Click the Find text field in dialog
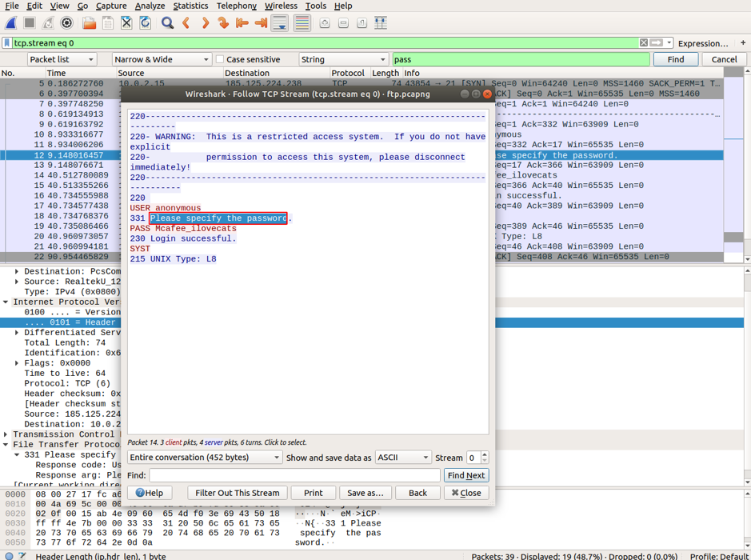751x560 pixels. [294, 475]
